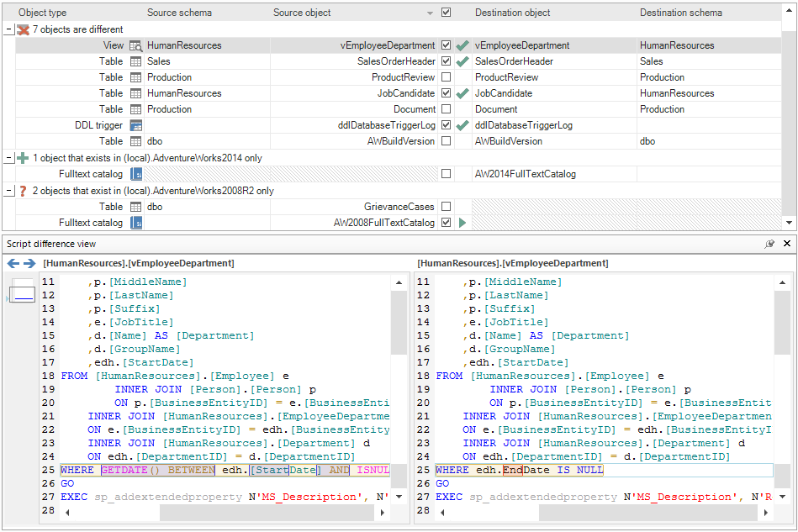This screenshot has height=532, width=798.
Task: Uncheck the vEmployeeDepartment checkbox
Action: pos(446,45)
